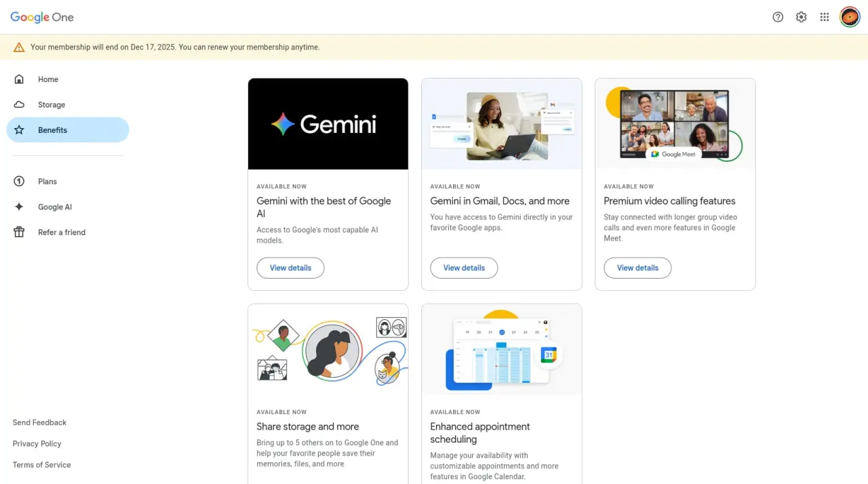This screenshot has height=484, width=868.
Task: Open the Google apps grid icon
Action: 825,17
